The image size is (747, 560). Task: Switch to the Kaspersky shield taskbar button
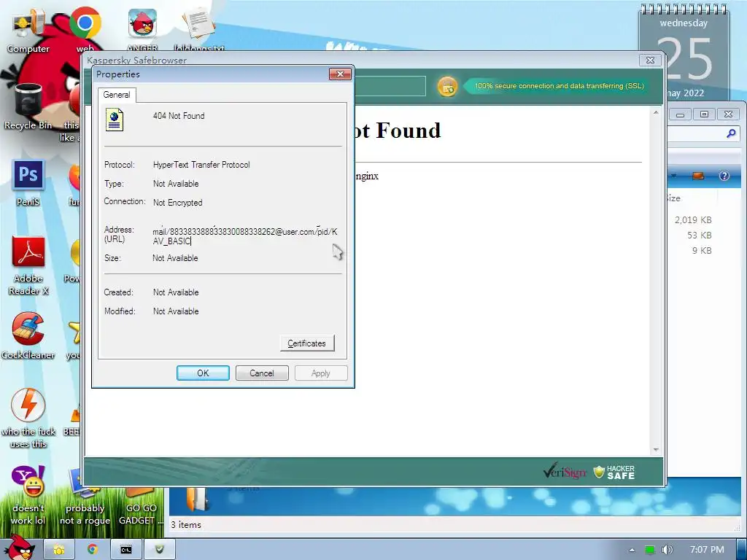pos(160,550)
